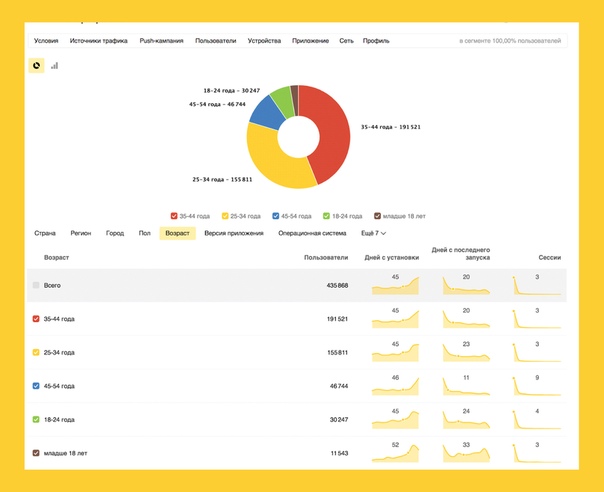Screen dimensions: 604x492
Task: Expand the Ещё 7 dropdown
Action: click(373, 233)
